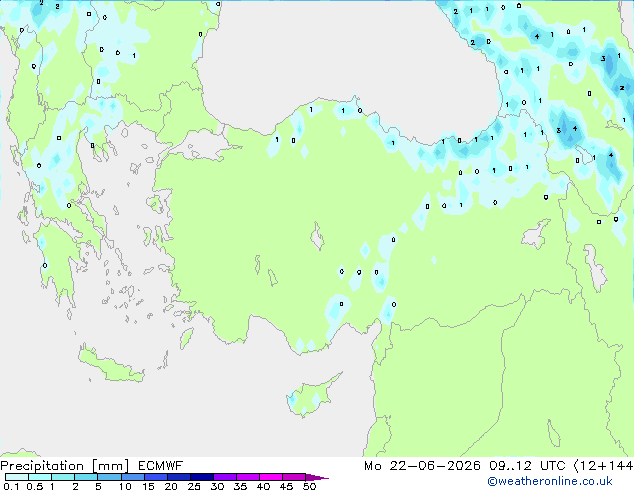Viewport: 634px width, 490px height.
Task: Open the weatheronline.co.uk credit link
Action: click(550, 481)
